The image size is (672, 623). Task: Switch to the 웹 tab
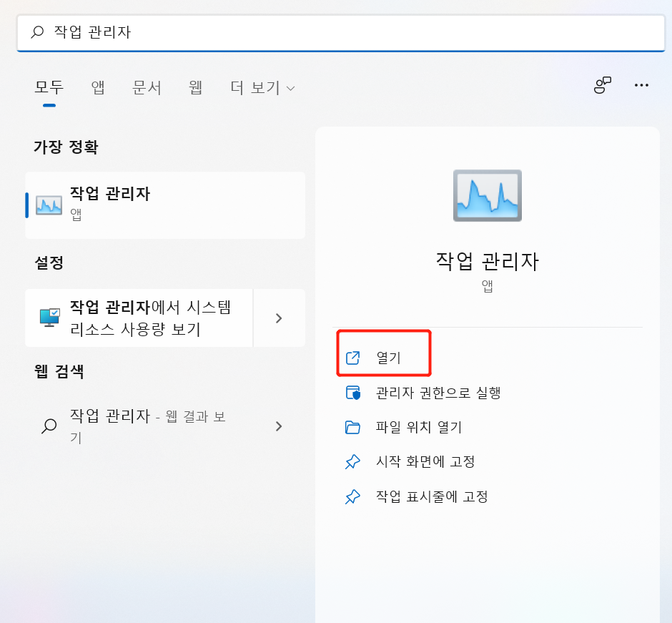[195, 87]
